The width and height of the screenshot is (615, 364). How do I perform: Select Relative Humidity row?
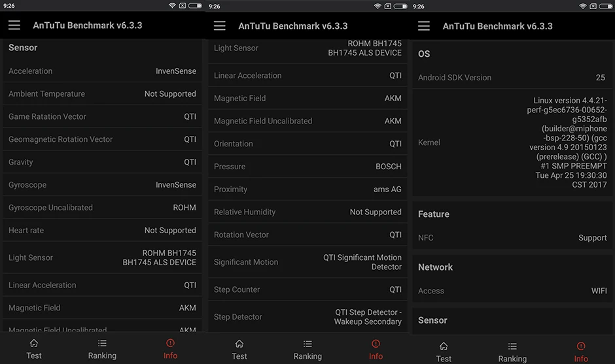pyautogui.click(x=307, y=212)
